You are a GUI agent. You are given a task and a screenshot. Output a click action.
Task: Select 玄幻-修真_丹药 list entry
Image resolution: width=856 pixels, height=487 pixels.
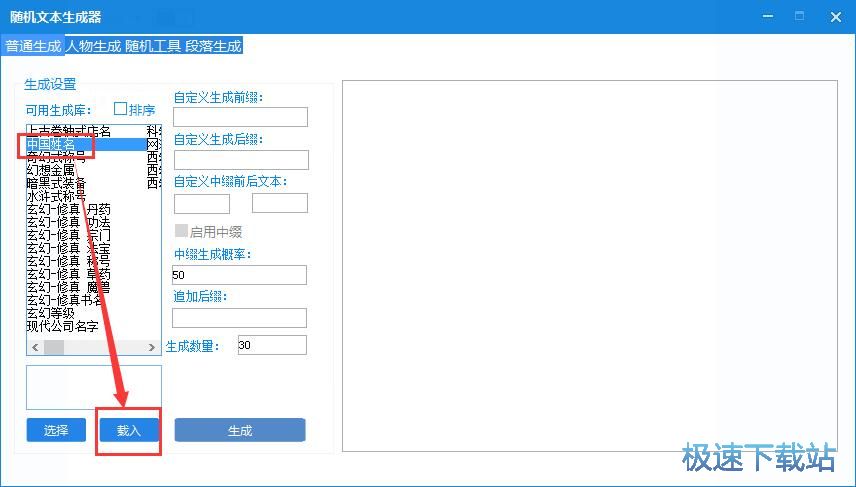pos(69,209)
